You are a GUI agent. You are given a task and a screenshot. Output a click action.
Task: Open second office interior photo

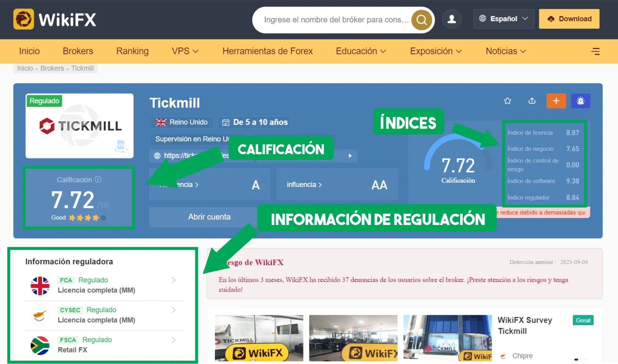353,338
